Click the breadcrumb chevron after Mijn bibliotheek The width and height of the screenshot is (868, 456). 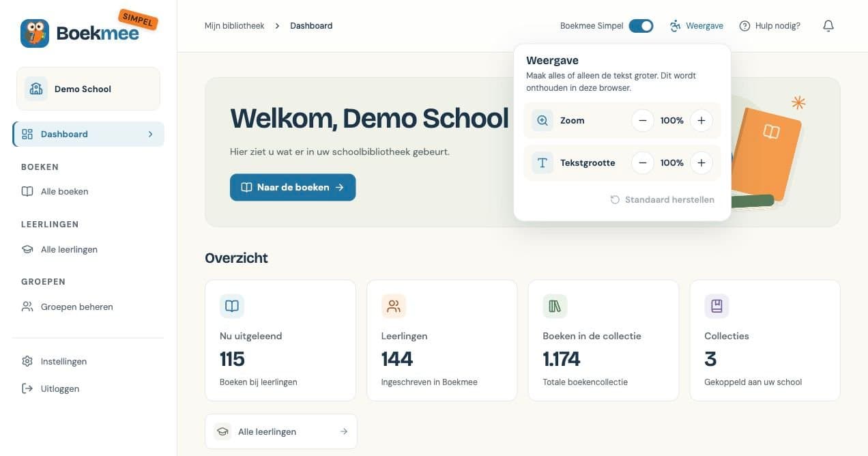277,26
